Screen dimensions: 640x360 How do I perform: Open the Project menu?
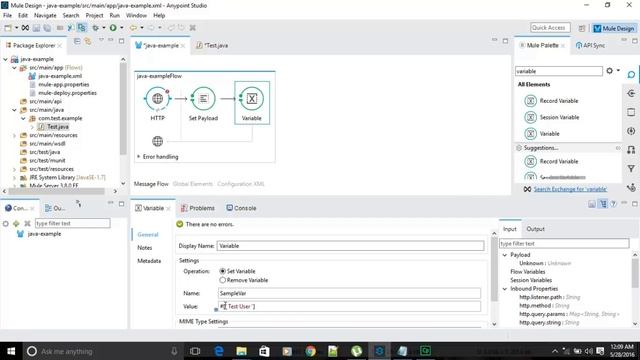click(94, 15)
